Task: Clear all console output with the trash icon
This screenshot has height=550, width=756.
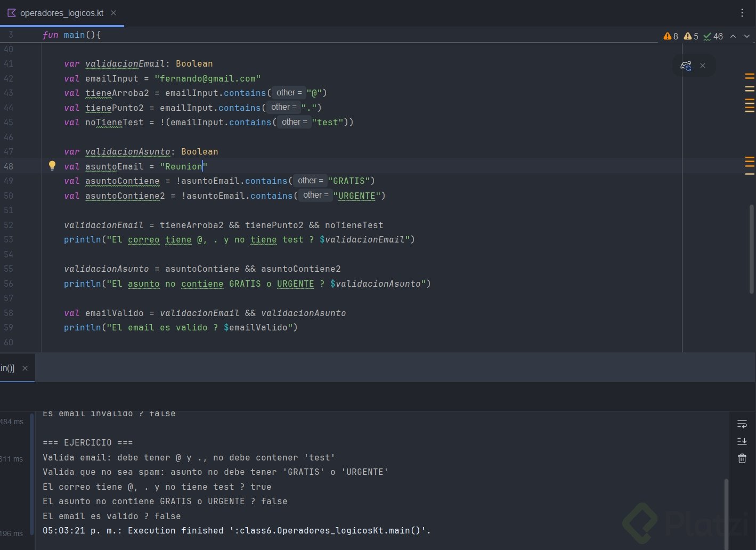Action: 742,458
